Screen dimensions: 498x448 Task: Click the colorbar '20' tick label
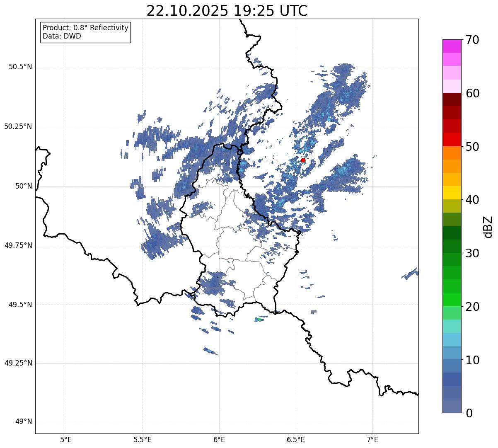[472, 307]
